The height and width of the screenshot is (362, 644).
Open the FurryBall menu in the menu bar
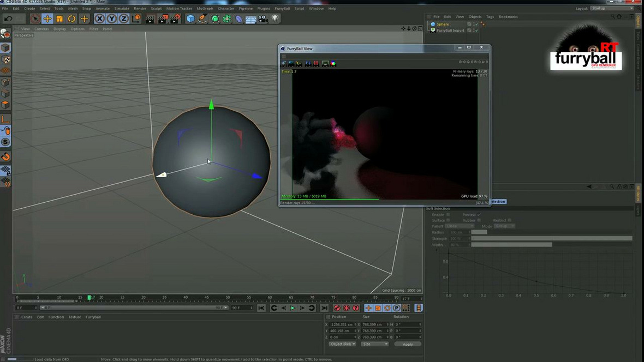pyautogui.click(x=282, y=8)
